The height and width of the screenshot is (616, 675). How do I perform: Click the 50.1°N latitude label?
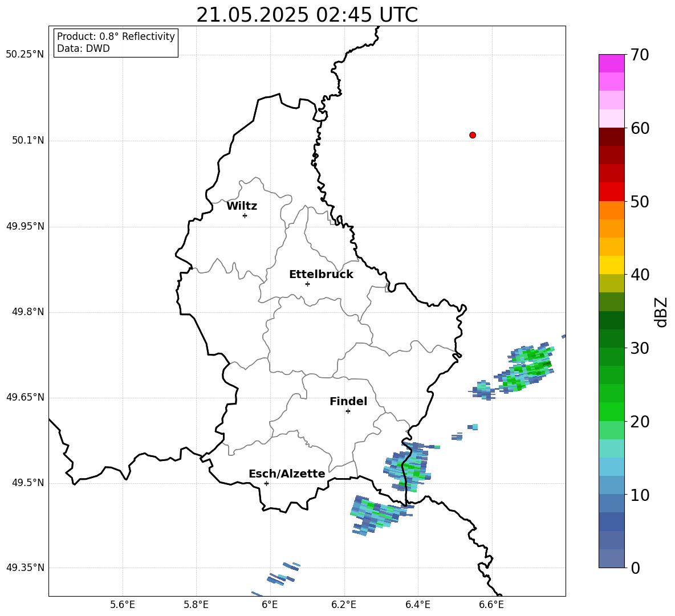pos(28,140)
